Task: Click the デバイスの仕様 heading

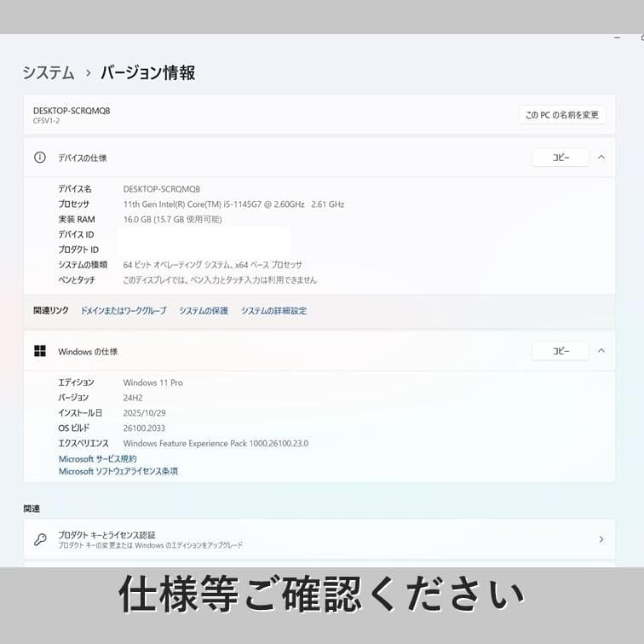Action: point(82,158)
